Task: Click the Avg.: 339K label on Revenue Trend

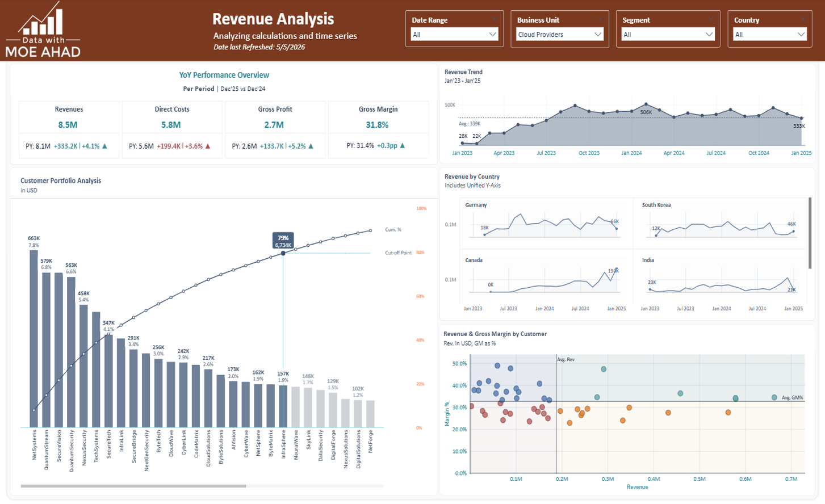Action: point(470,124)
